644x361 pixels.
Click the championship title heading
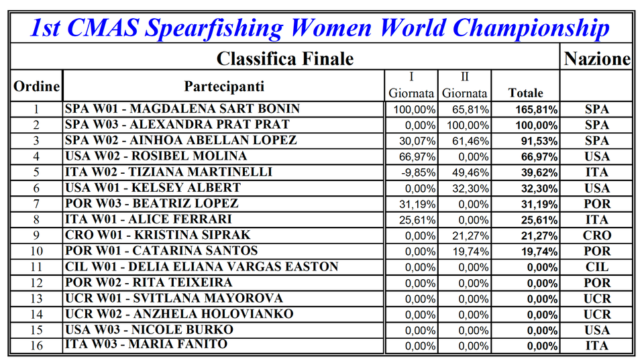click(x=320, y=28)
